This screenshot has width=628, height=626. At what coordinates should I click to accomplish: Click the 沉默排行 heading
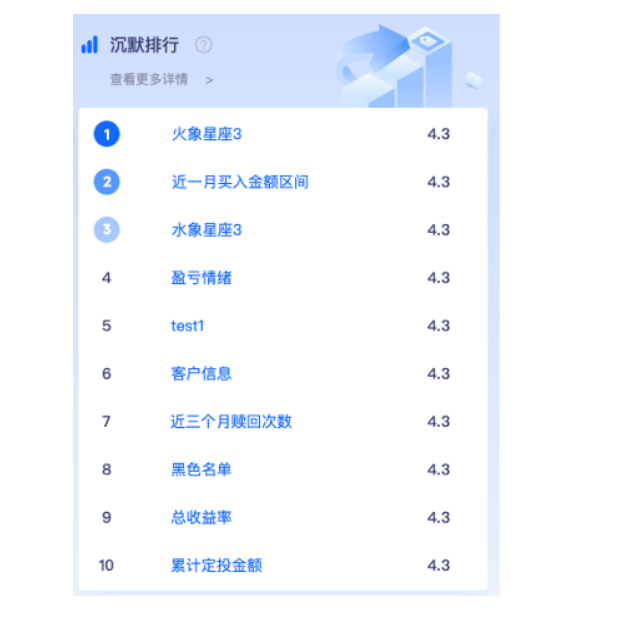144,44
